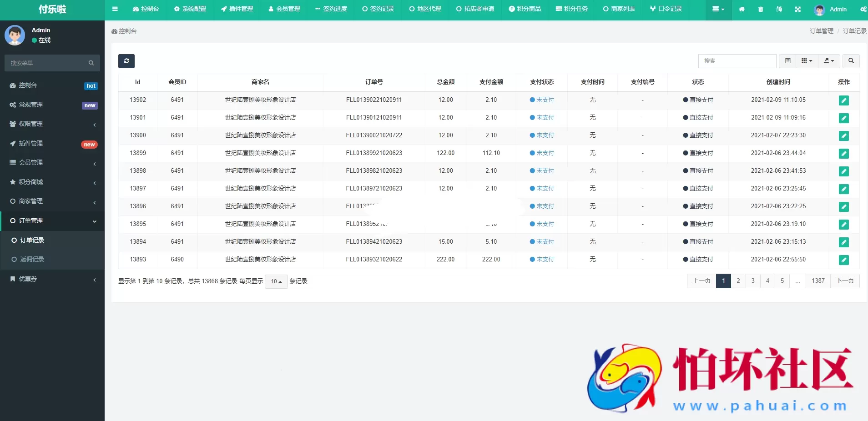Select the refresh records icon
The width and height of the screenshot is (868, 421).
126,61
